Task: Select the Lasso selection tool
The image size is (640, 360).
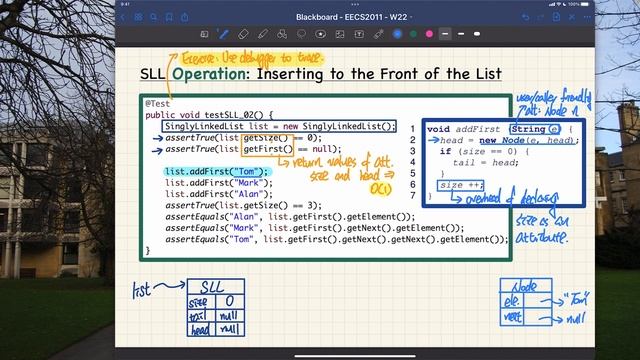Action: [301, 34]
